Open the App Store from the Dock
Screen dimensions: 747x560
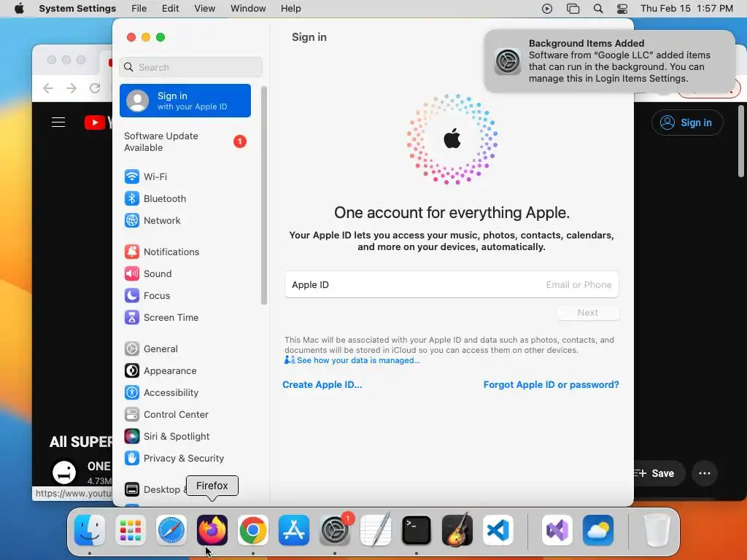(294, 530)
